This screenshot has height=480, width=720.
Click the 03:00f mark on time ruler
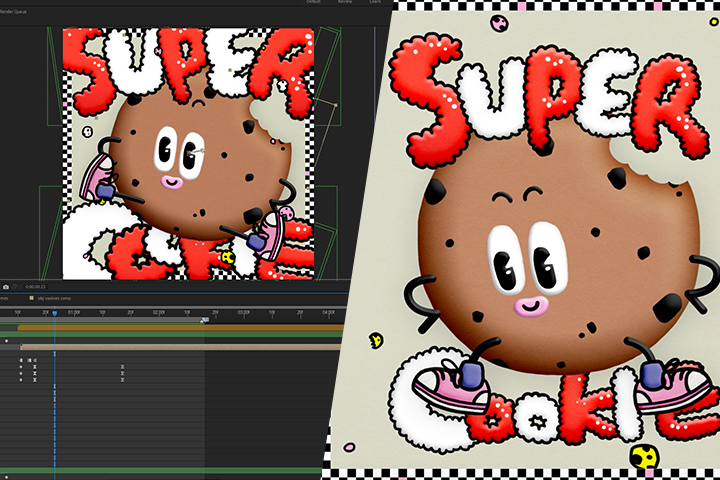pyautogui.click(x=243, y=313)
